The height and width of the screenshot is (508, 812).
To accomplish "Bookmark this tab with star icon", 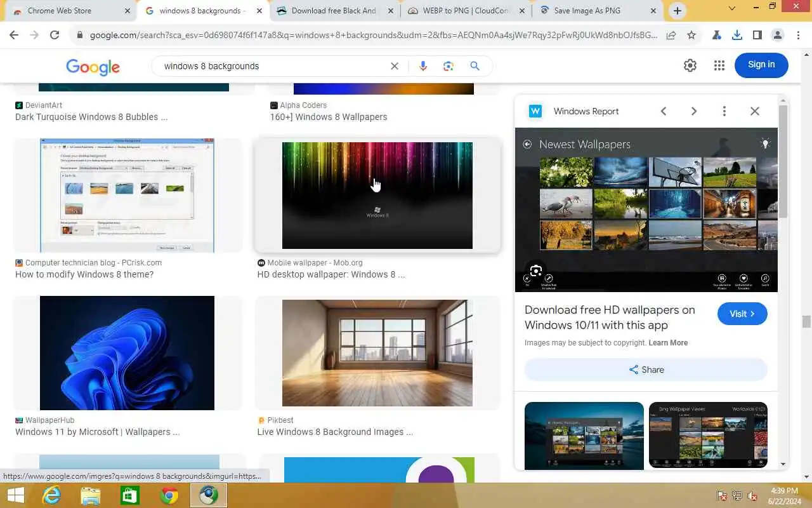I will tap(691, 36).
